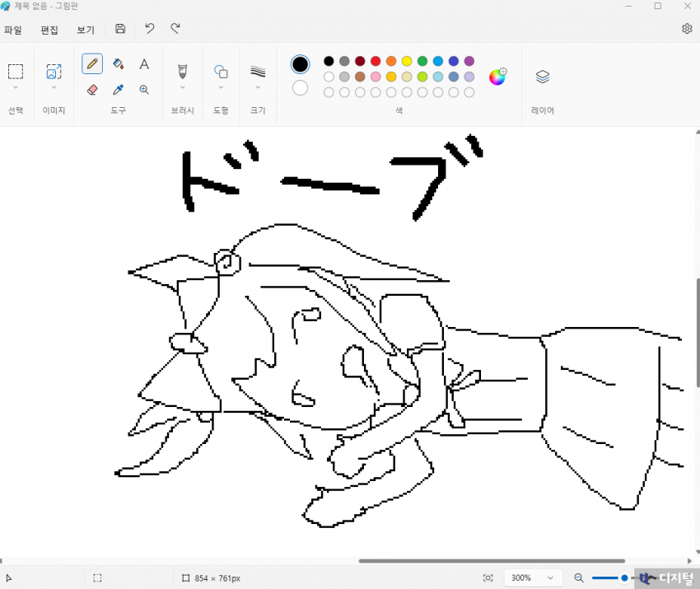Open the 300% zoom level dropdown

[x=533, y=577]
